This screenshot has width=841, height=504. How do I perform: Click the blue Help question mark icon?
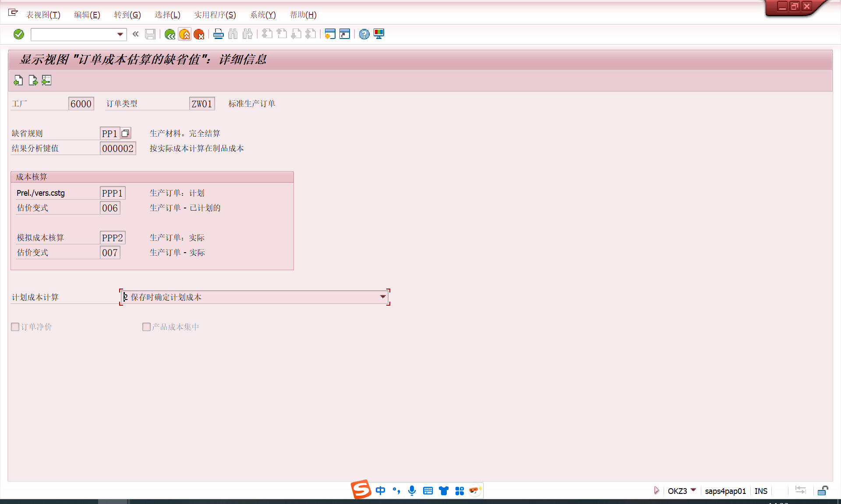[x=364, y=34]
